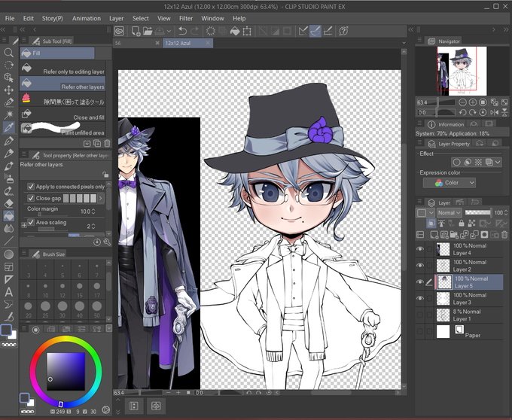Open the save icon dropdown arrow
512x420 pixels.
[x=169, y=31]
